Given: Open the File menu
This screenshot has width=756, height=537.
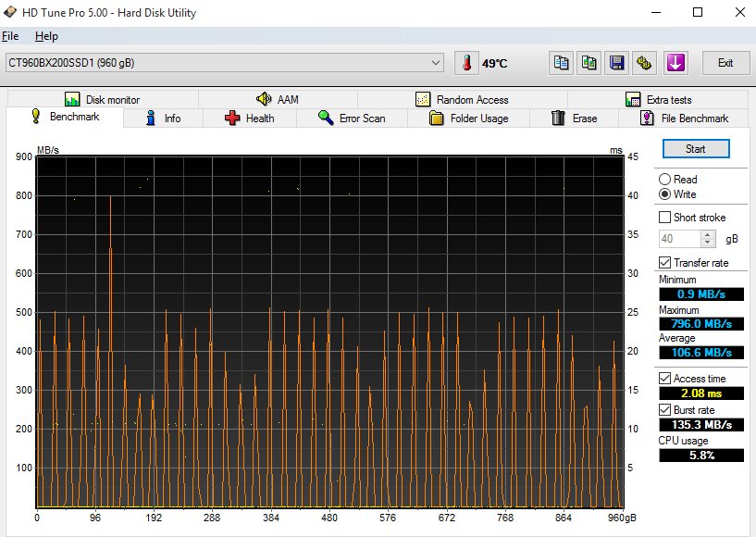Looking at the screenshot, I should click(10, 36).
